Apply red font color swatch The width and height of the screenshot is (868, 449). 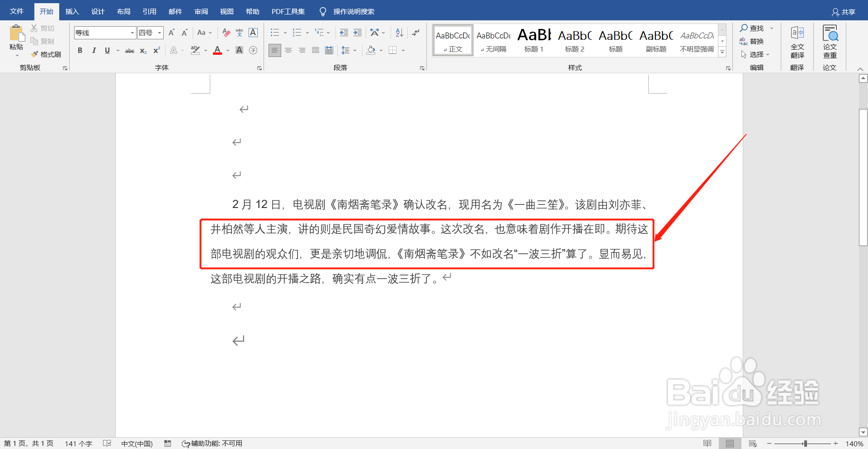pos(217,50)
